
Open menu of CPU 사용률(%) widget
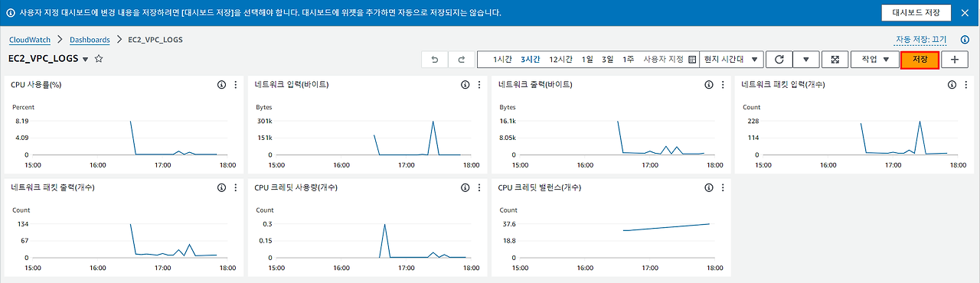pos(235,85)
